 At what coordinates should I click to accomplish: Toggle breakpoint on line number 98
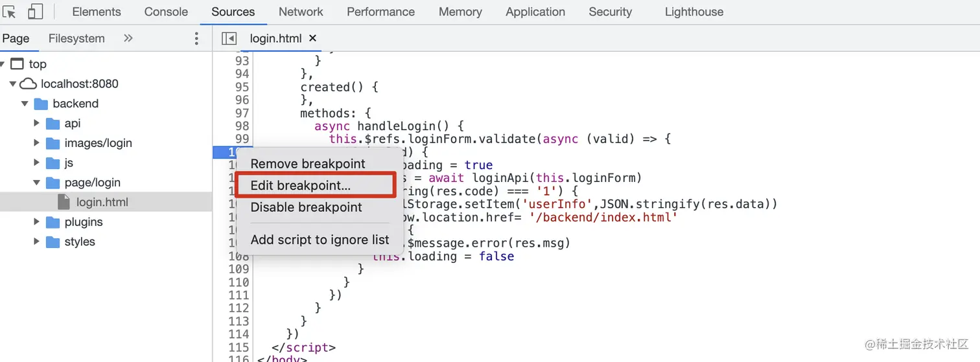coord(241,126)
